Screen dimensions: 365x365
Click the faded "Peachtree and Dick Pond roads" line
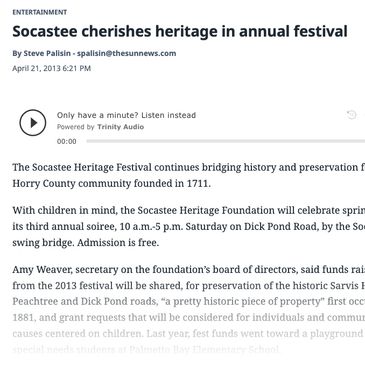[189, 302]
